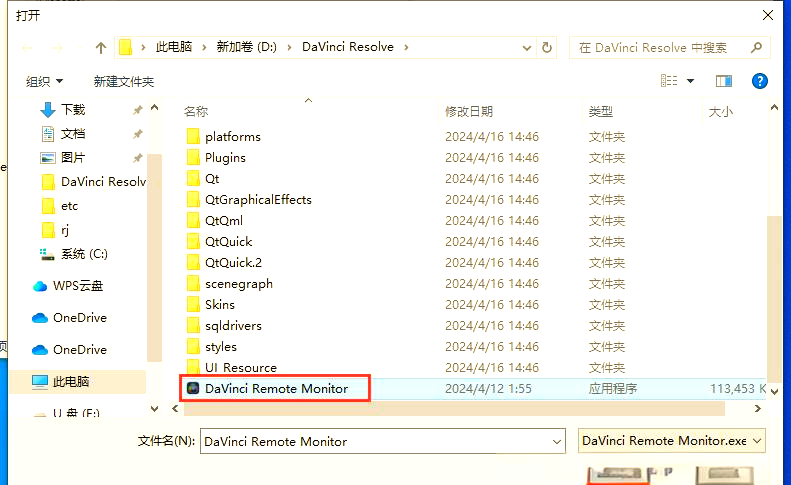
Task: Select DaVinci Remote Monitor application icon
Action: pyautogui.click(x=193, y=388)
